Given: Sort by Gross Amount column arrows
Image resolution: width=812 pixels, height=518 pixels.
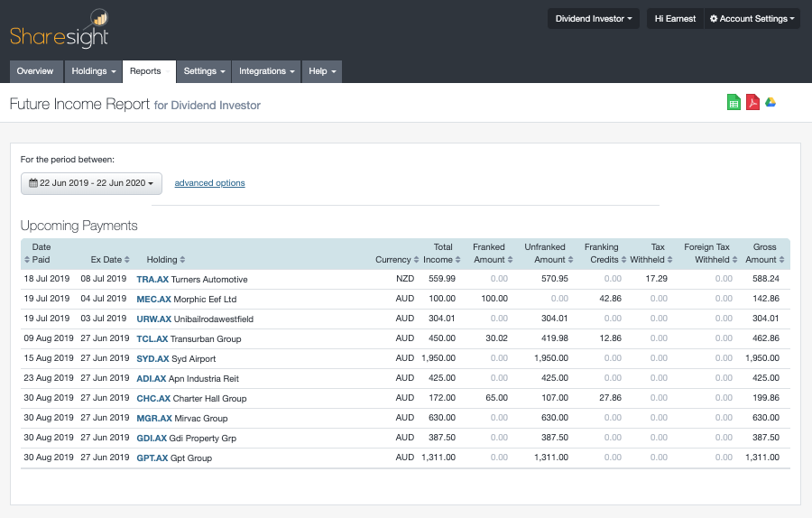Looking at the screenshot, I should pos(782,260).
